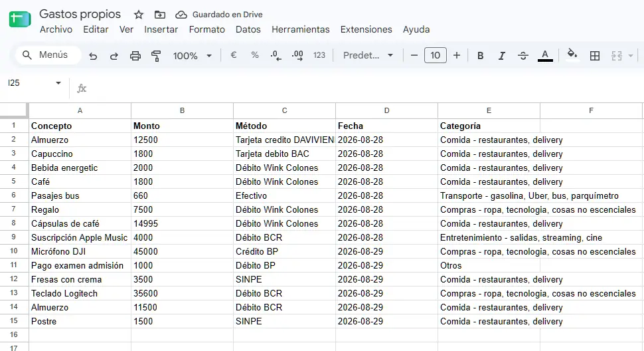644x351 pixels.
Task: Select cell Suscripción Apple Music
Action: [80, 237]
